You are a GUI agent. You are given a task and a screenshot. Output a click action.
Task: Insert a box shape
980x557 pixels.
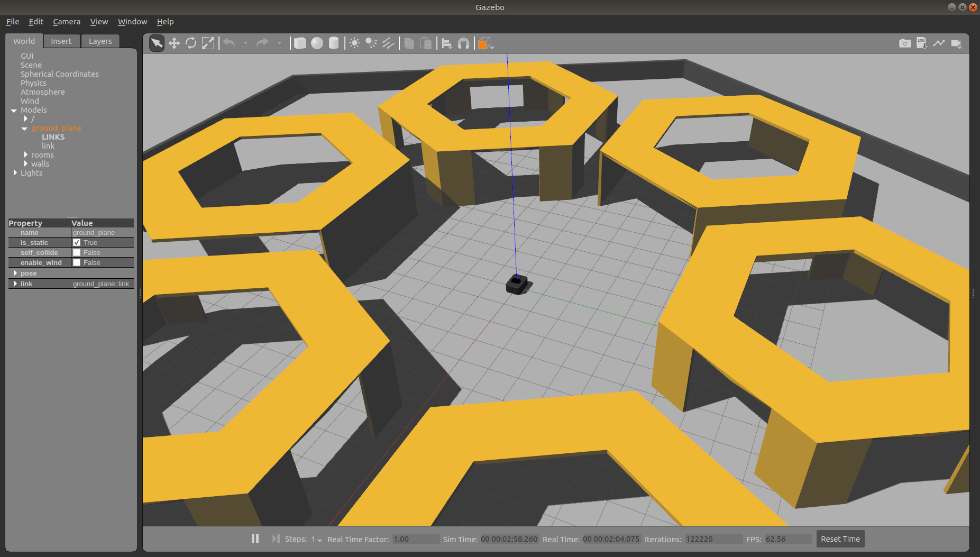point(300,43)
